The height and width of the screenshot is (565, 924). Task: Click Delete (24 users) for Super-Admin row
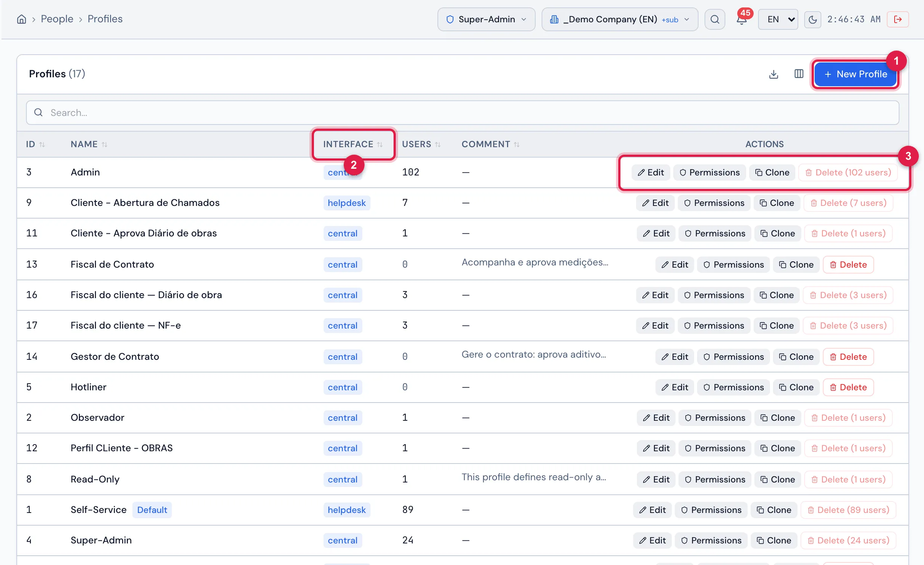[848, 540]
